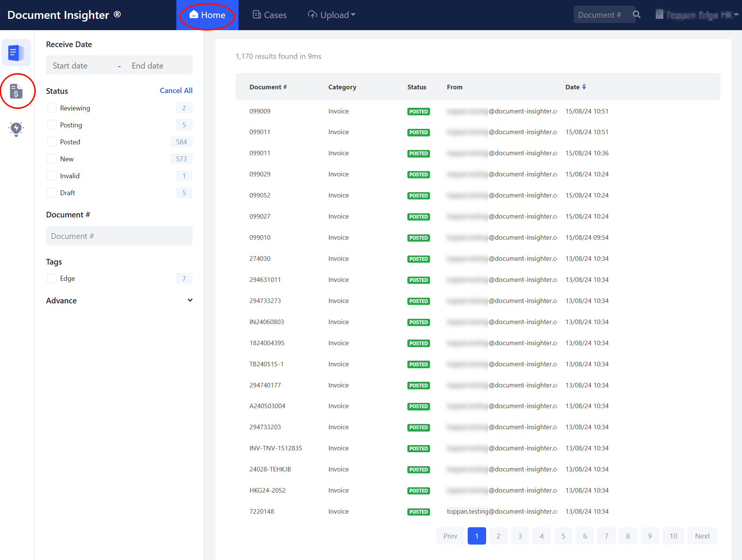Click the Start date field

click(x=70, y=66)
